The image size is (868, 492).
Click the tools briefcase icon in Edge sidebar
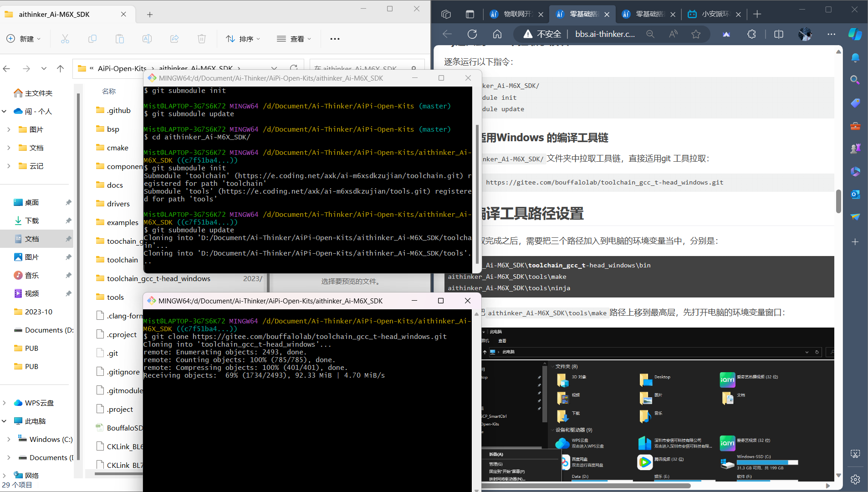(x=855, y=126)
